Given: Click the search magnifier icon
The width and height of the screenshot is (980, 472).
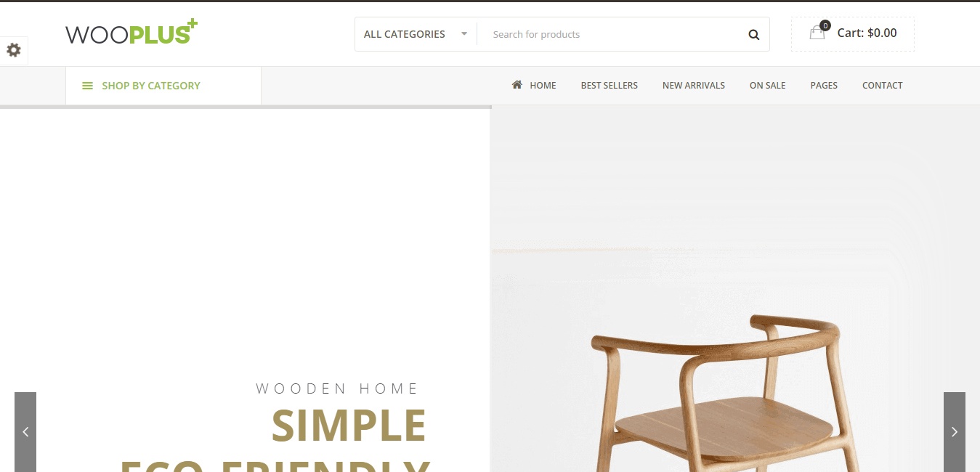Looking at the screenshot, I should point(753,34).
